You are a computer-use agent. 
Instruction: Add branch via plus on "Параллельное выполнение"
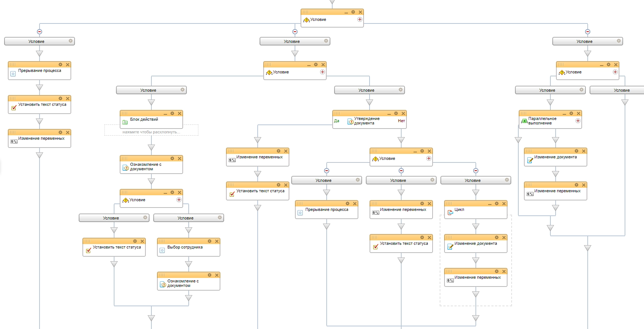(x=578, y=121)
